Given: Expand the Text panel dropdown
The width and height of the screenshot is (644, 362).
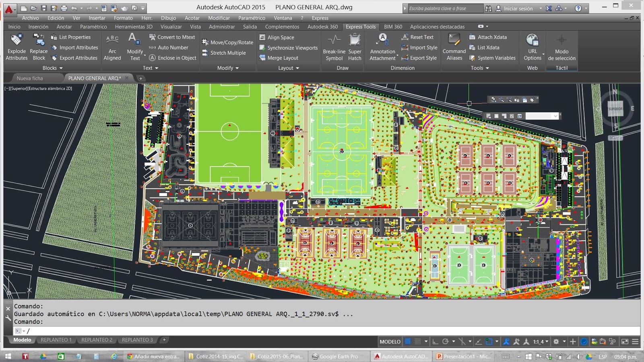Looking at the screenshot, I should pyautogui.click(x=151, y=68).
